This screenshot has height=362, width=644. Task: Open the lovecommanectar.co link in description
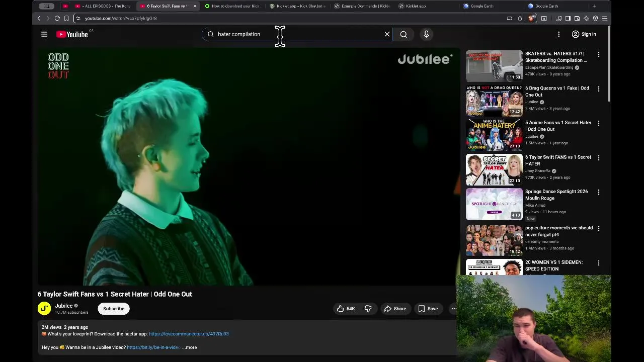coord(189,334)
